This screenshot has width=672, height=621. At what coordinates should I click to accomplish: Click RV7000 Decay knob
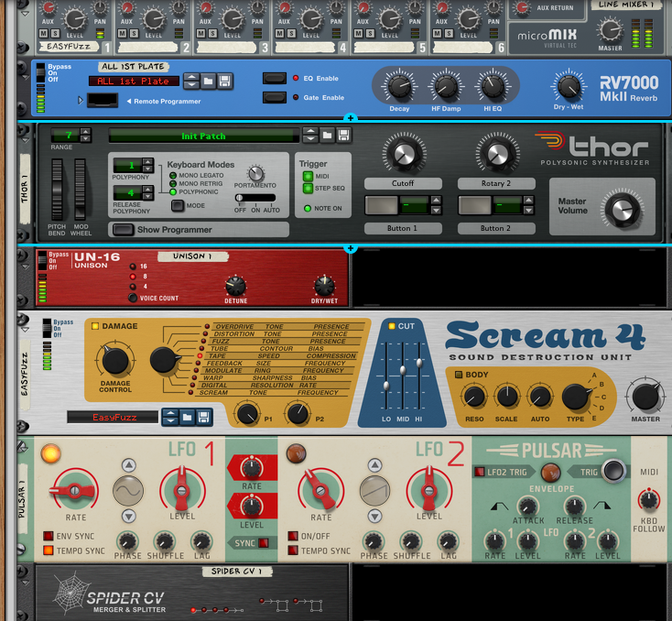(399, 86)
